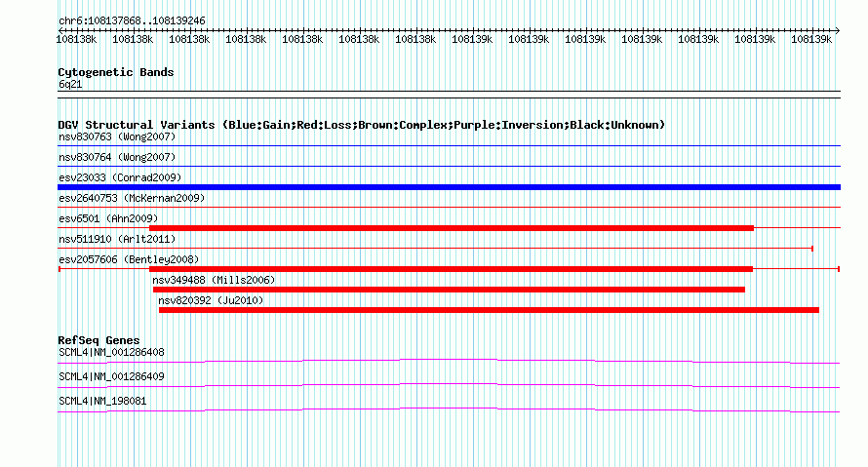
Task: Open SCML4|NM_001286409 transcript label
Action: coord(111,376)
